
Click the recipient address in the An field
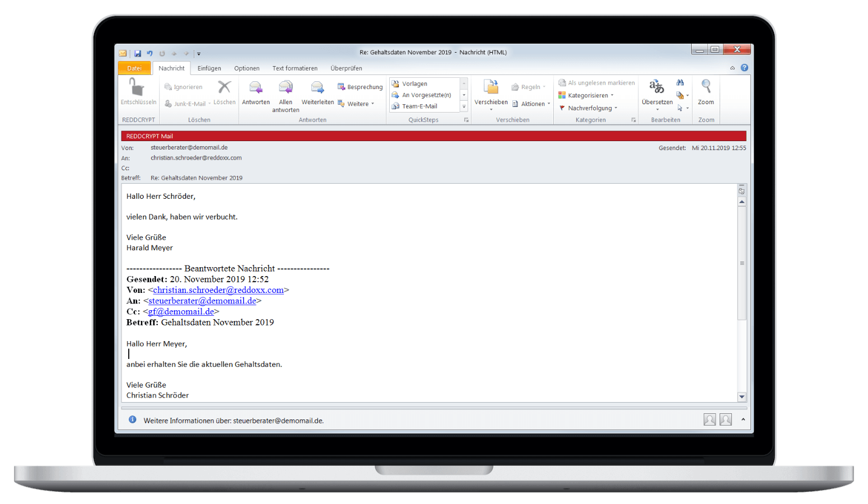[x=196, y=158]
